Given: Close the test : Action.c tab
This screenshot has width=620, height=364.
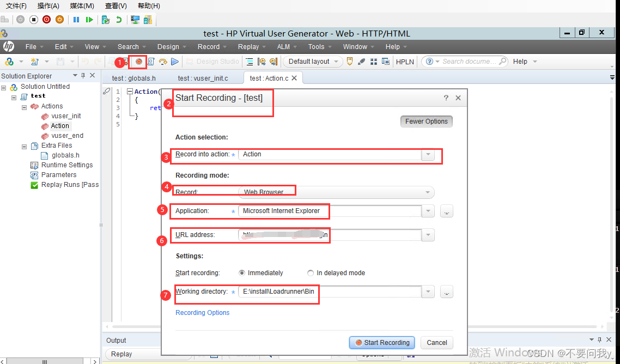Looking at the screenshot, I should coord(294,78).
